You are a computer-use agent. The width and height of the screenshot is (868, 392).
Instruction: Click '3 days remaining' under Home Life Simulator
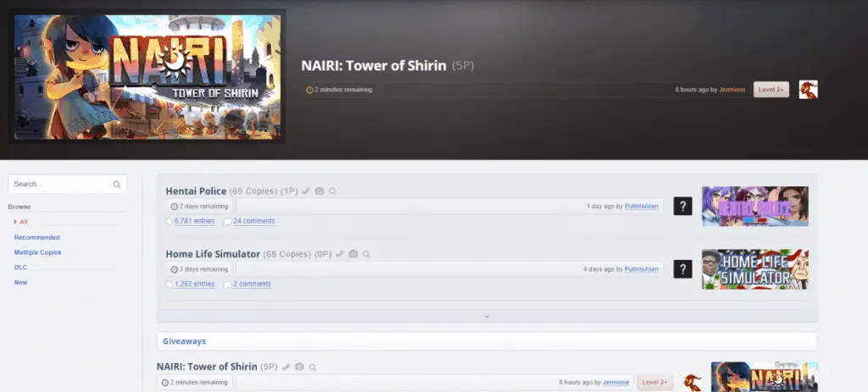[x=203, y=269]
